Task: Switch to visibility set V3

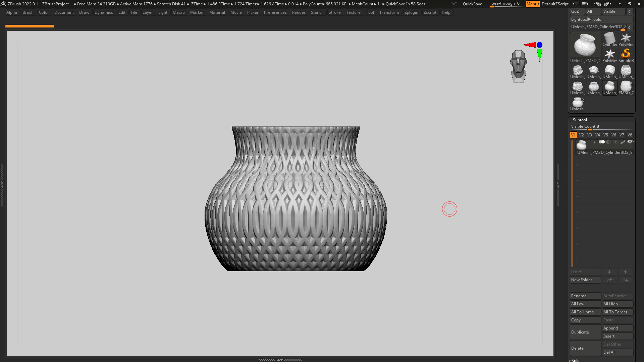Action: point(589,135)
